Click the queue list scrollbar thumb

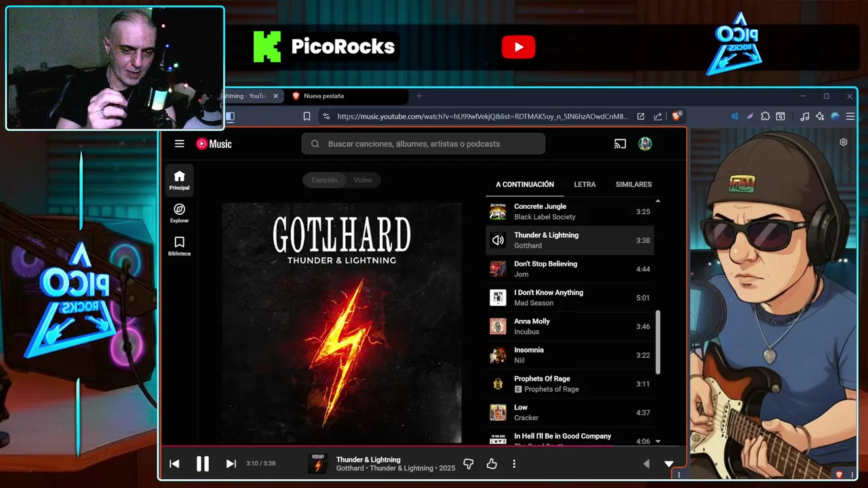click(x=658, y=342)
